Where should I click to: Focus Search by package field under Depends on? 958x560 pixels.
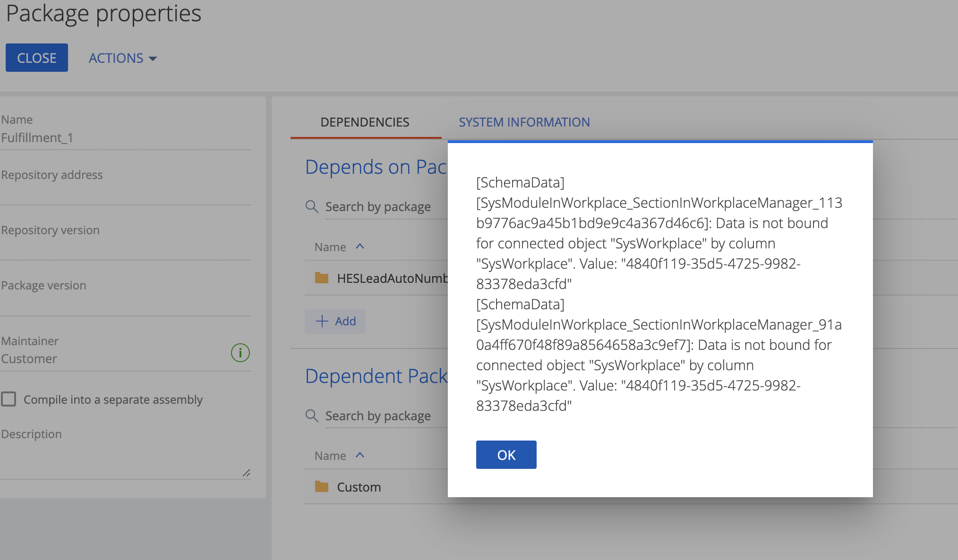pos(385,207)
